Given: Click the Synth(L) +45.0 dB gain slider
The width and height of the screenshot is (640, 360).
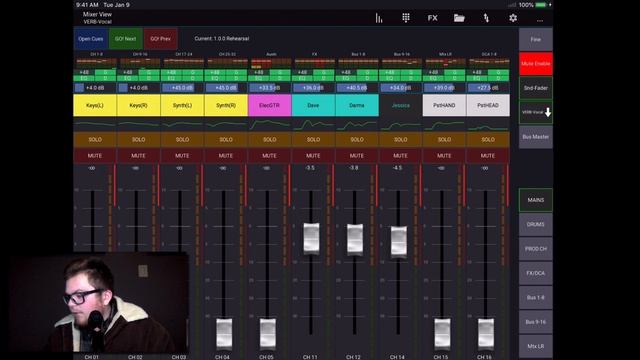Looking at the screenshot, I should 182,88.
